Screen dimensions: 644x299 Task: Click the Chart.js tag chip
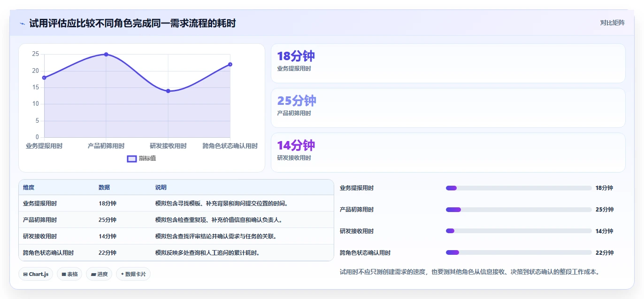[36, 274]
